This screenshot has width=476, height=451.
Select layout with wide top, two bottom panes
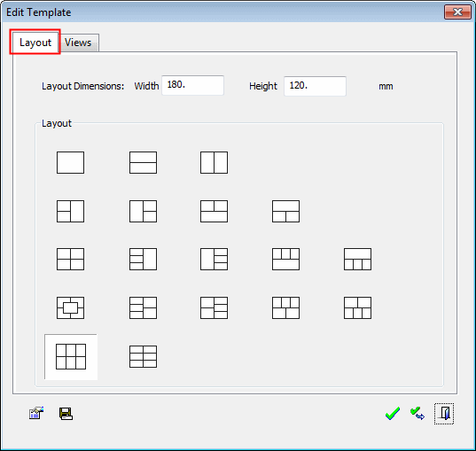(285, 211)
